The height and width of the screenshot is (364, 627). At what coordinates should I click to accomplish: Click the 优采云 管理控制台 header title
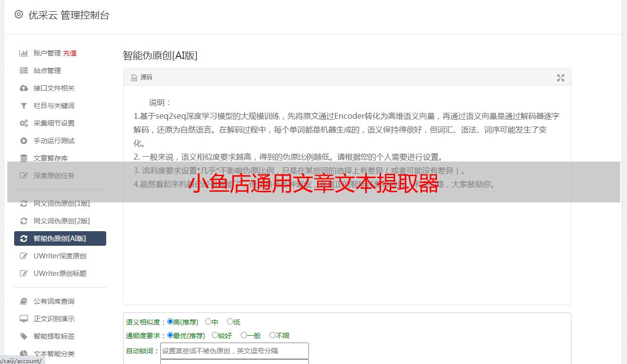coord(69,15)
